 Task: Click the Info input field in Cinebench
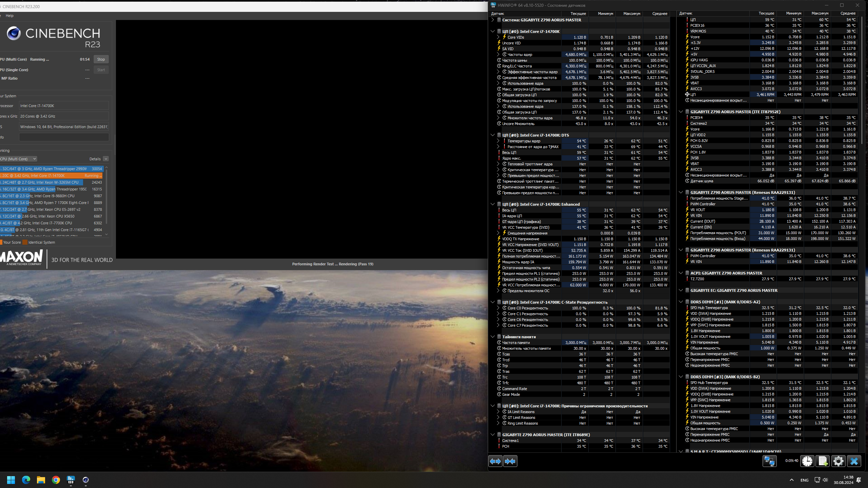tap(64, 137)
